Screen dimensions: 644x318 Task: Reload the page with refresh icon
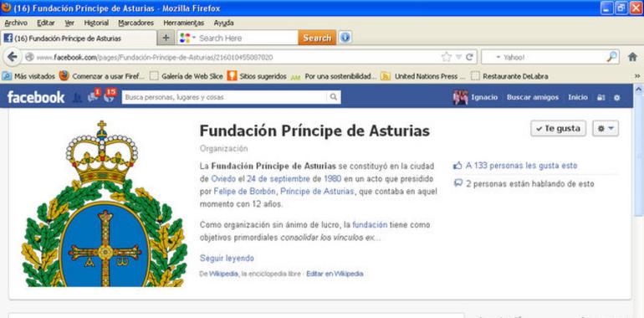(x=469, y=57)
